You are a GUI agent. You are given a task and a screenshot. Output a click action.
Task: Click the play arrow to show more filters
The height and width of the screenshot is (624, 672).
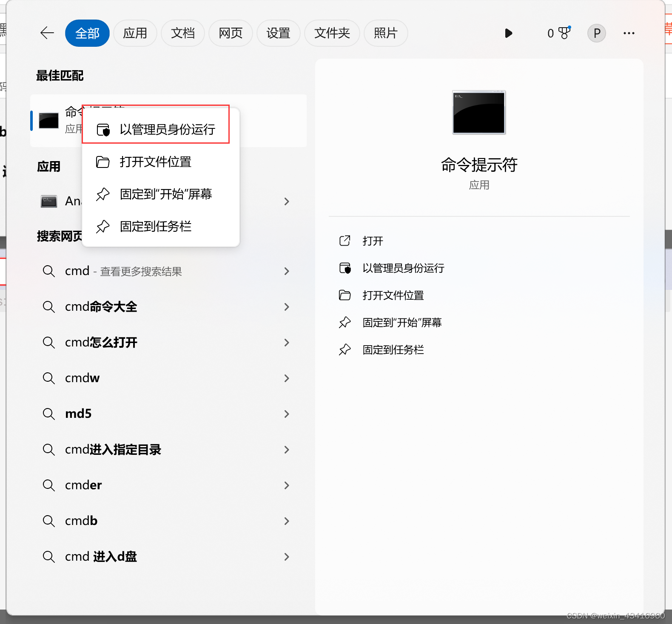(508, 33)
